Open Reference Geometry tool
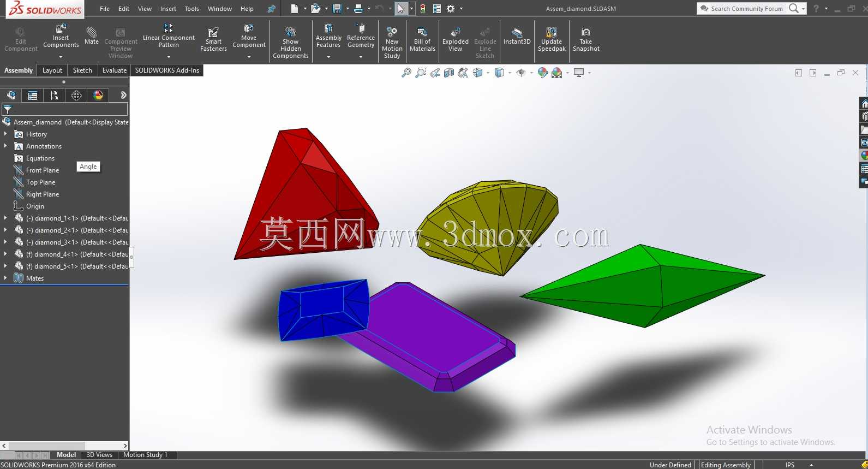Image resolution: width=868 pixels, height=469 pixels. pyautogui.click(x=361, y=36)
